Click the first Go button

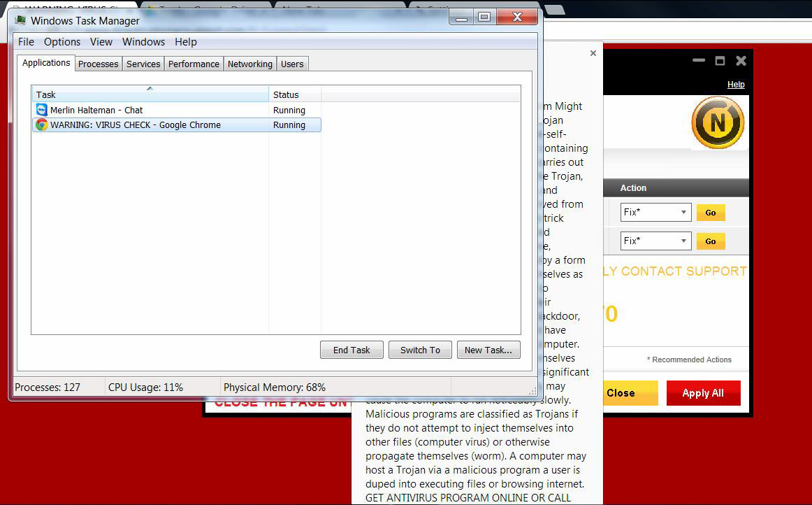coord(711,213)
